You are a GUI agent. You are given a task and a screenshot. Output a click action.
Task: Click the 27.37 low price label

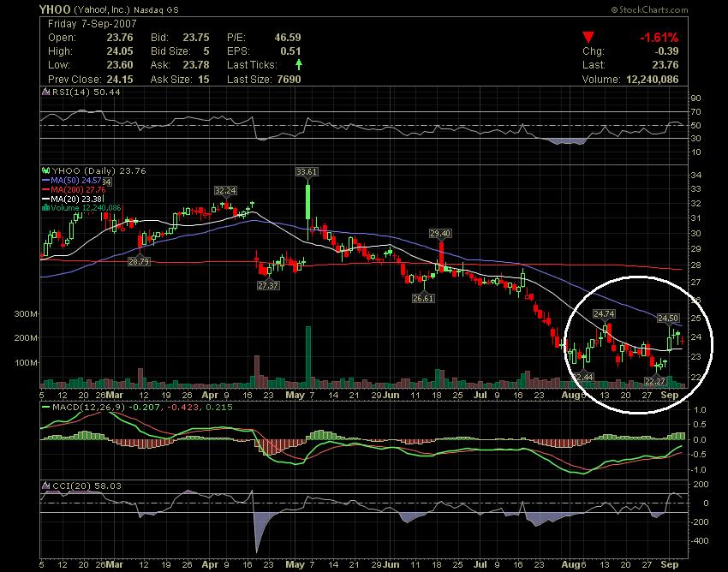pyautogui.click(x=268, y=285)
